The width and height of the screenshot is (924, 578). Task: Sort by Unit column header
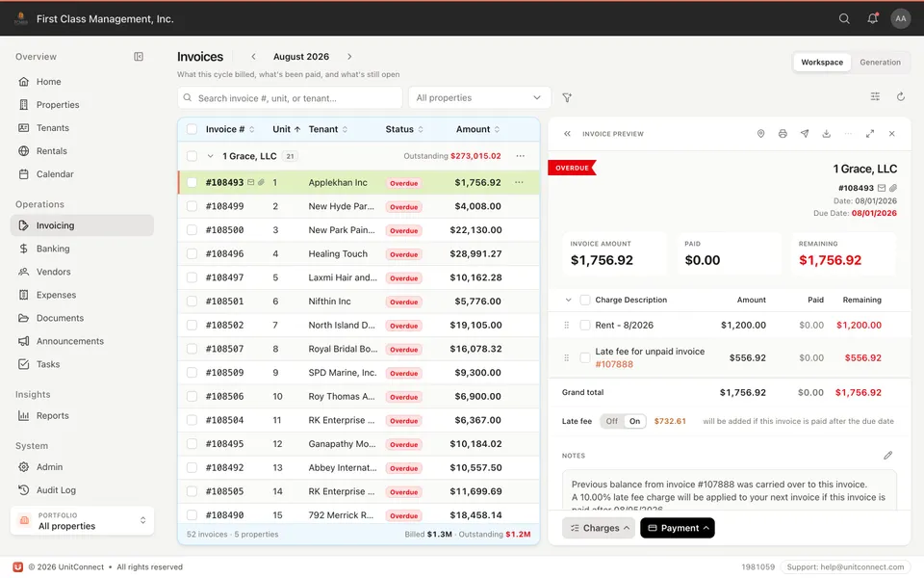coord(287,129)
